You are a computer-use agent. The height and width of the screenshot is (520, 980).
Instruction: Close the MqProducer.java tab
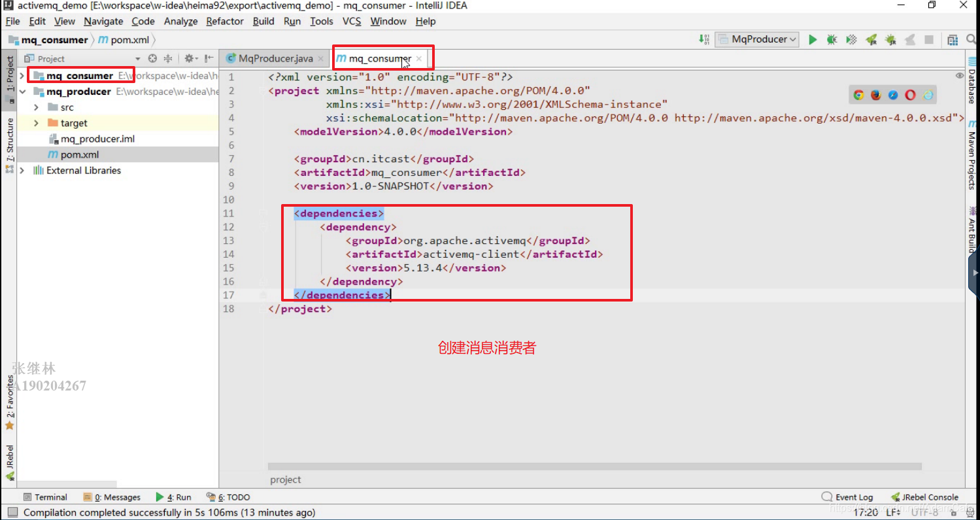click(x=320, y=59)
